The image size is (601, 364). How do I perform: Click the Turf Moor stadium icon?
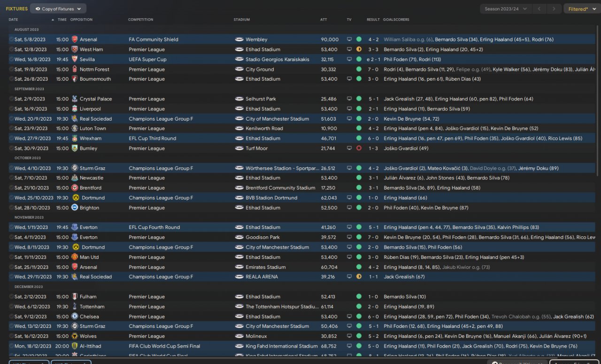[239, 148]
